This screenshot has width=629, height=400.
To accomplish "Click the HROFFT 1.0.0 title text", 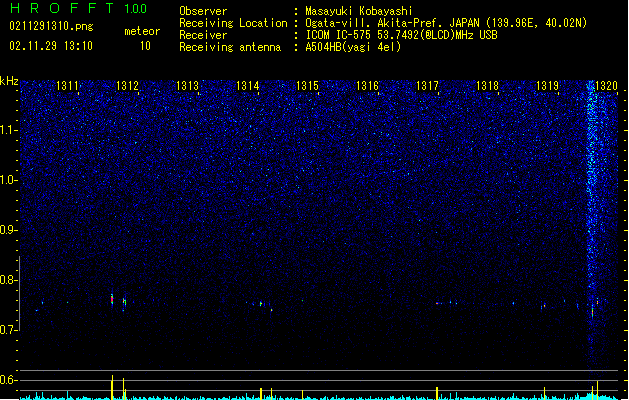I will point(79,8).
